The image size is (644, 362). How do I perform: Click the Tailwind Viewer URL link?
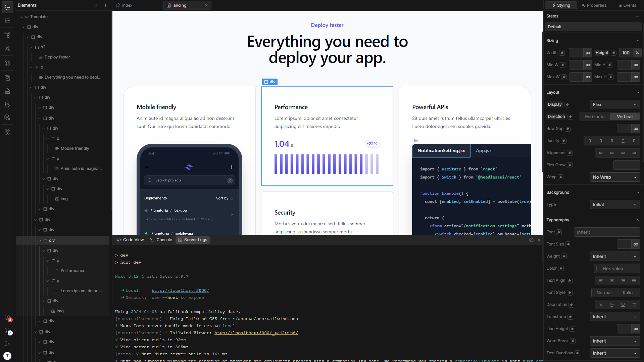click(x=256, y=333)
